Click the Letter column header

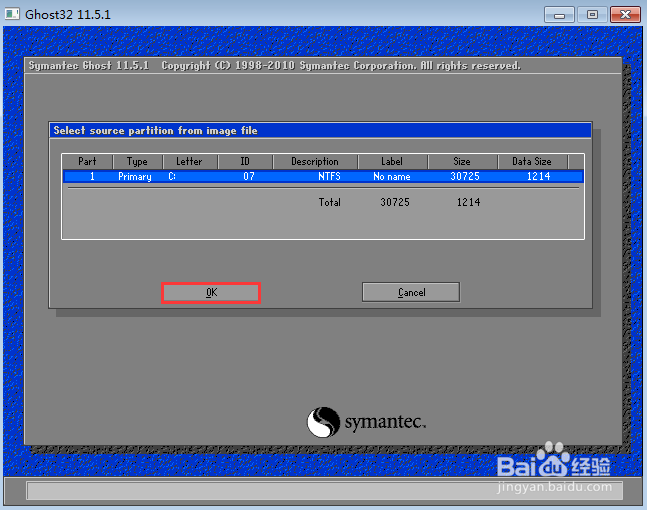coord(190,161)
